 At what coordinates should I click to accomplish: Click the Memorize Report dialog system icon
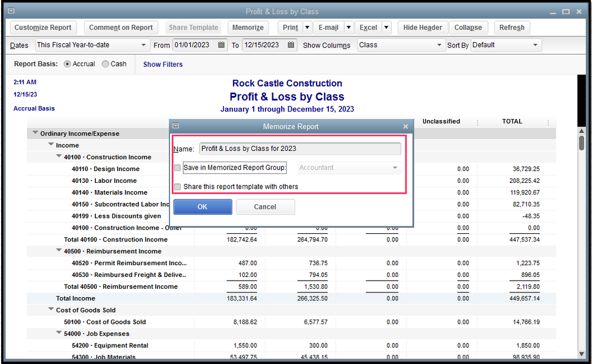[176, 126]
